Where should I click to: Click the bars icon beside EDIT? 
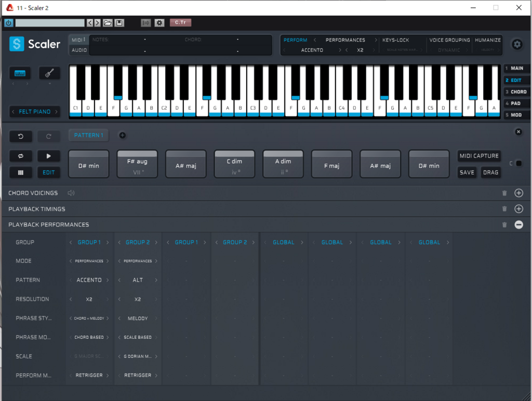point(21,172)
